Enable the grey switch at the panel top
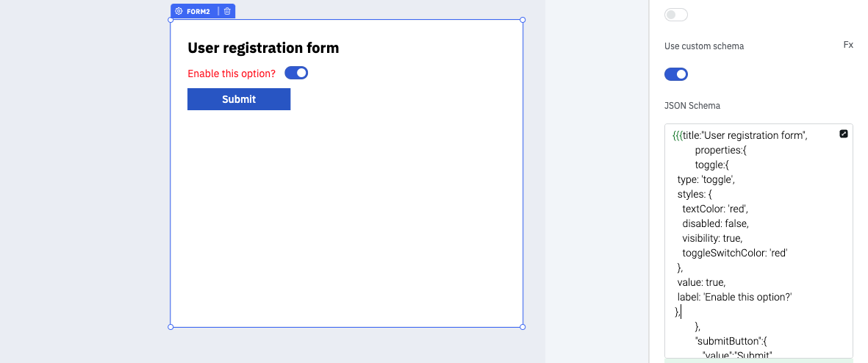The height and width of the screenshot is (363, 868). (676, 15)
